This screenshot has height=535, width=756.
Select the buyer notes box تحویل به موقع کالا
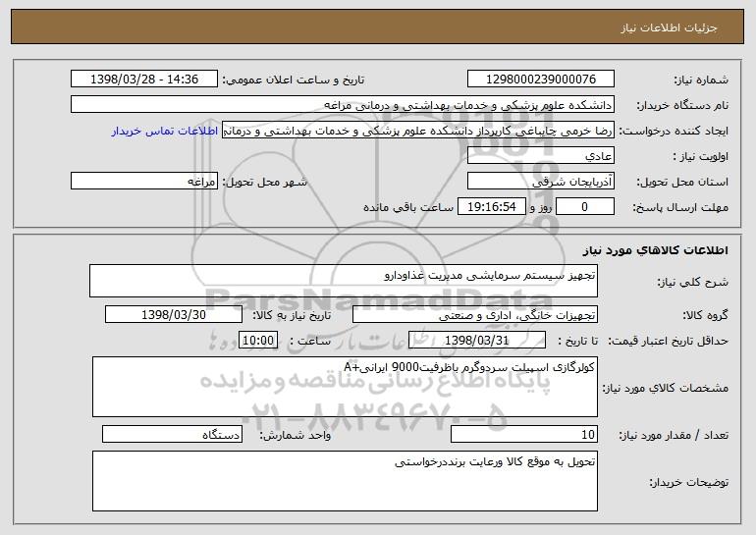click(345, 481)
